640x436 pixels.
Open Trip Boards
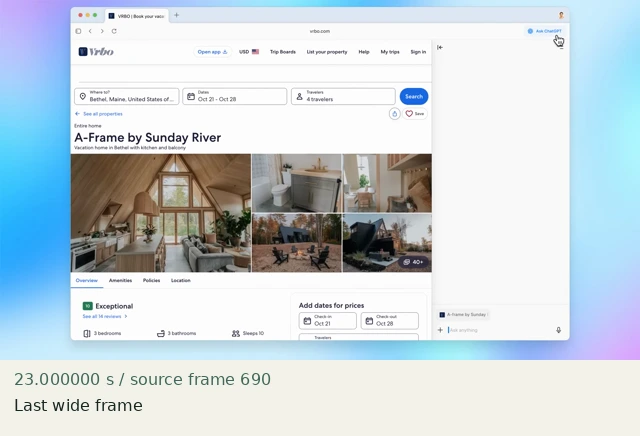[282, 52]
